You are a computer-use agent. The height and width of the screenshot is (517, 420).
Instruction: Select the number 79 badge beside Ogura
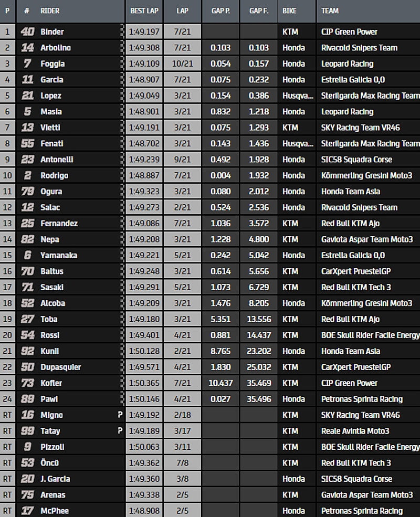coord(27,192)
